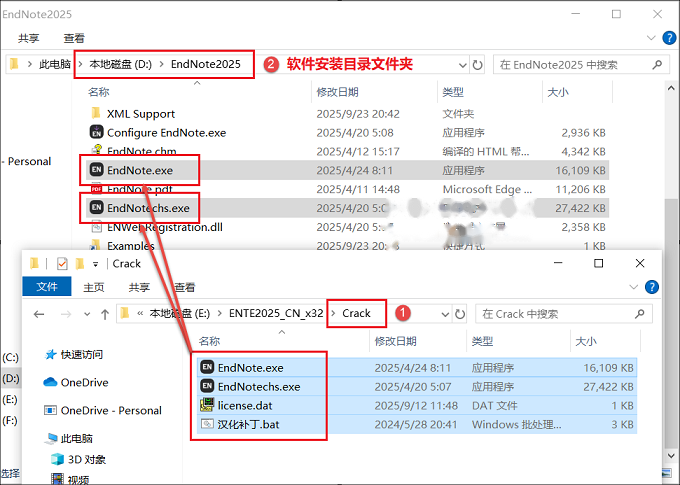
Task: Select EndNote.exe icon in Crack window
Action: pos(207,367)
